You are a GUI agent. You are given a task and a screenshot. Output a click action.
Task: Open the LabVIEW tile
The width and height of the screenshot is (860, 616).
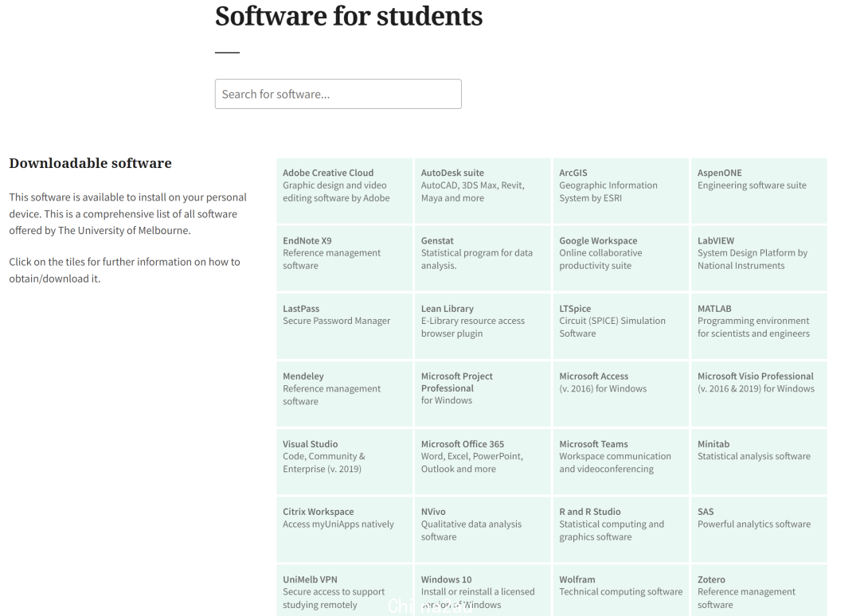759,259
